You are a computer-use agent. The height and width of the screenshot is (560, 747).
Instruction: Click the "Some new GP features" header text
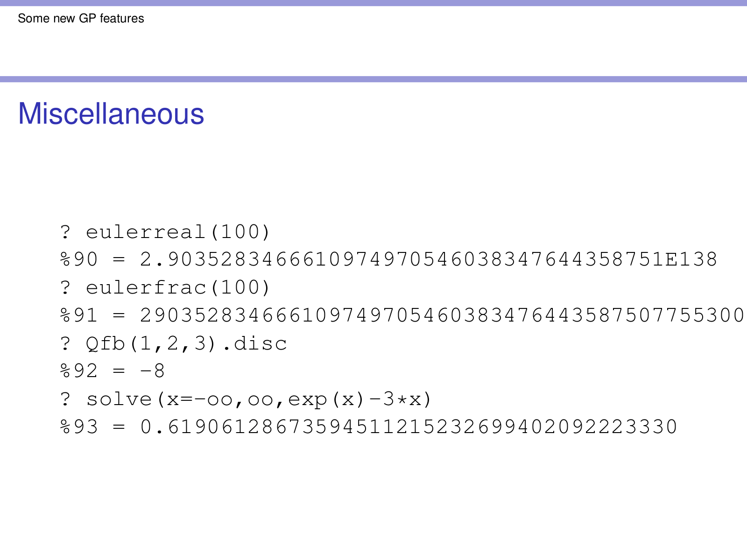(81, 19)
